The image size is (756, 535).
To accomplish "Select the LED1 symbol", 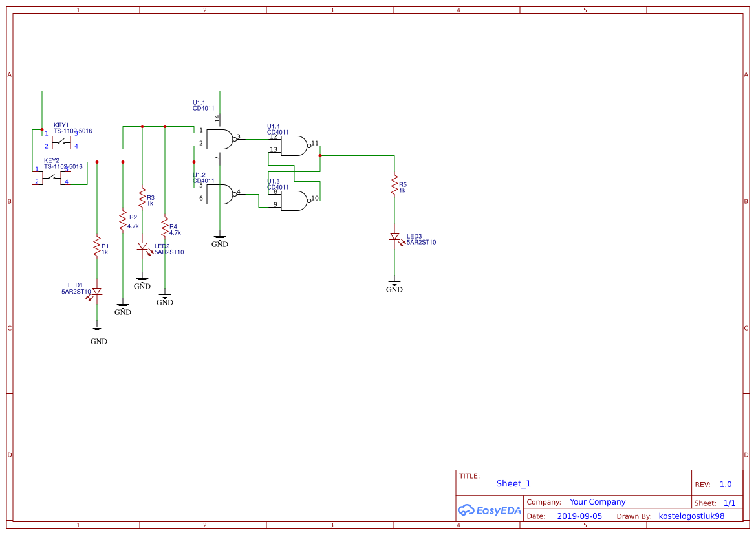I will coord(97,292).
